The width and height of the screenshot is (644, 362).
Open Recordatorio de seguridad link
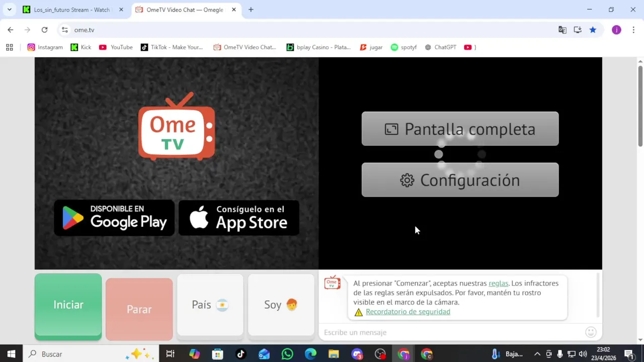408,312
